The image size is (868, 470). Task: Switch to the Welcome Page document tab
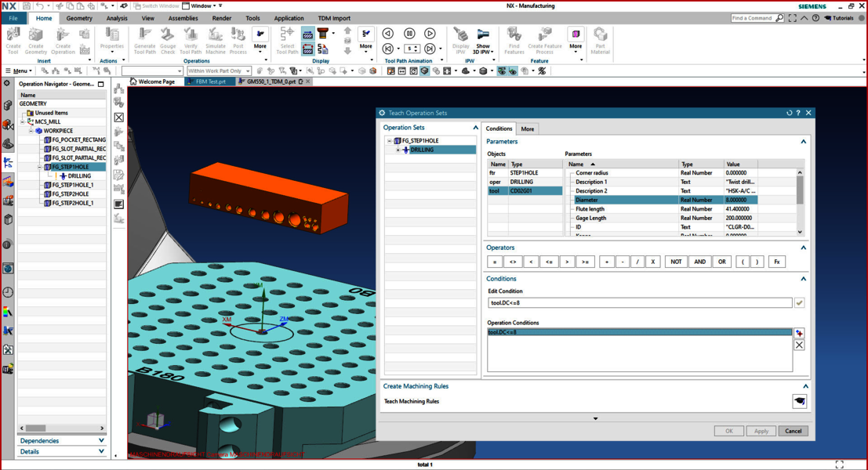152,81
